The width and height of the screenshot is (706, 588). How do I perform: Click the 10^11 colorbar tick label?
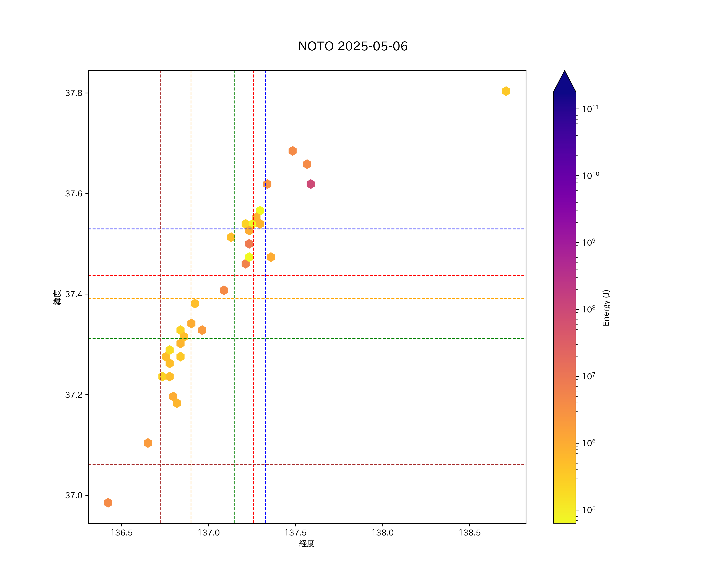click(x=590, y=109)
